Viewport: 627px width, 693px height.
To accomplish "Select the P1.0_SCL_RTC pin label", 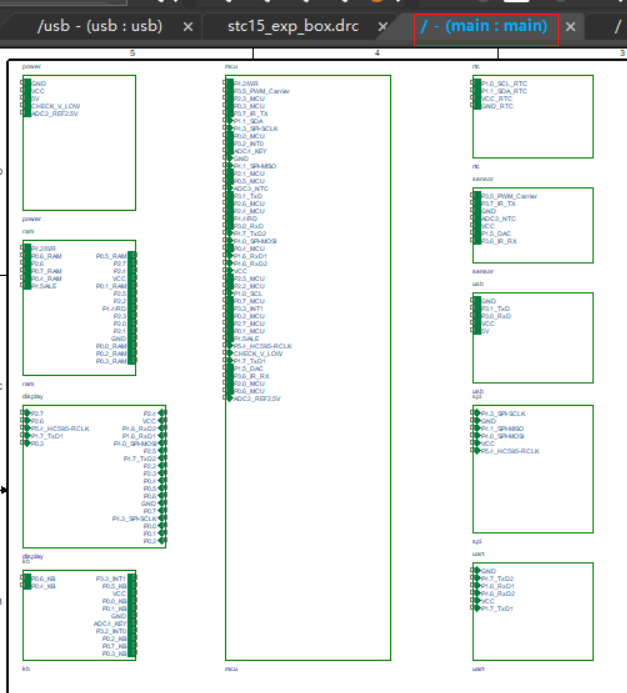I will pyautogui.click(x=504, y=84).
